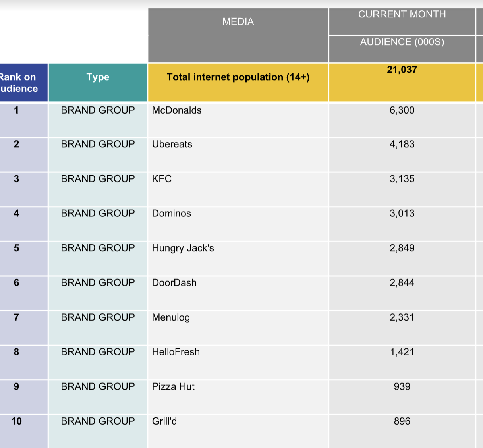483x448 pixels.
Task: Click Pizza Hut audience value 939
Action: click(x=402, y=386)
